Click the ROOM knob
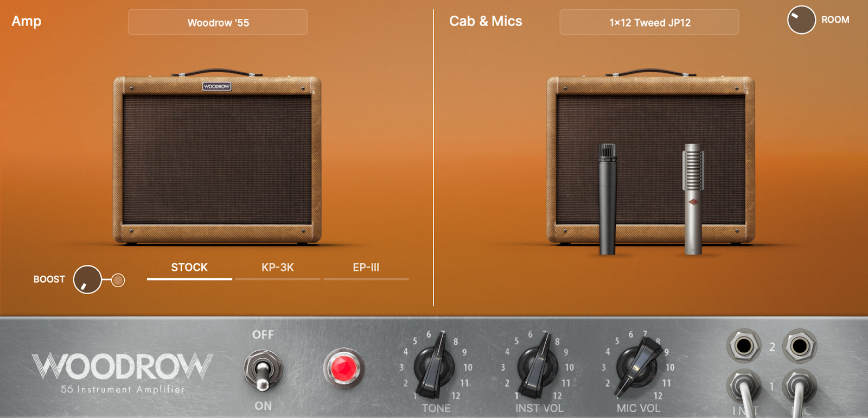 801,20
